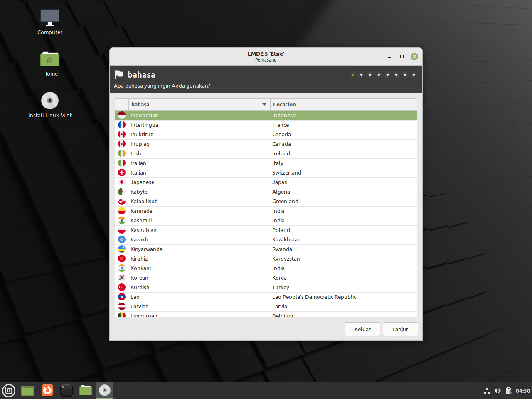This screenshot has height=399, width=532.
Task: Minimize the LMDE installer window
Action: [x=389, y=57]
